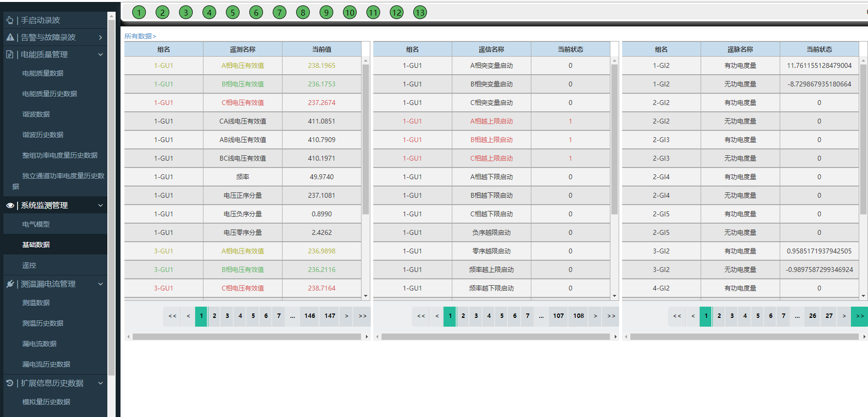The image size is (868, 417).
Task: Select green circle number 13
Action: (420, 13)
